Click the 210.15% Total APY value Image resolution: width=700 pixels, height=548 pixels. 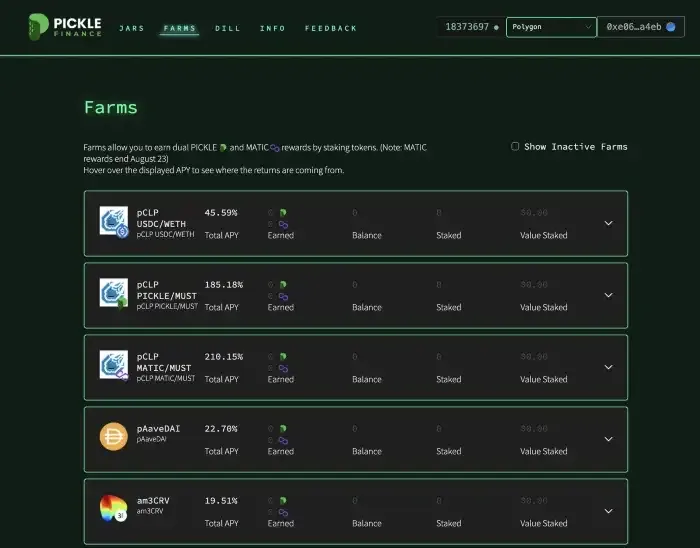pos(224,357)
